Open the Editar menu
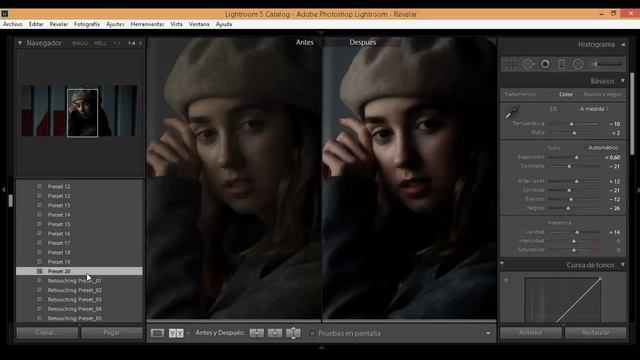640x360 pixels. pos(36,24)
